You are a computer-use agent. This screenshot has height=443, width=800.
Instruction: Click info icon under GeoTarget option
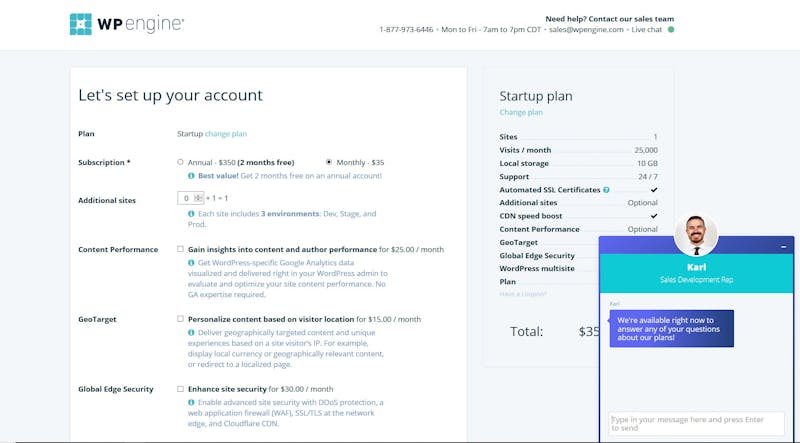coord(191,332)
